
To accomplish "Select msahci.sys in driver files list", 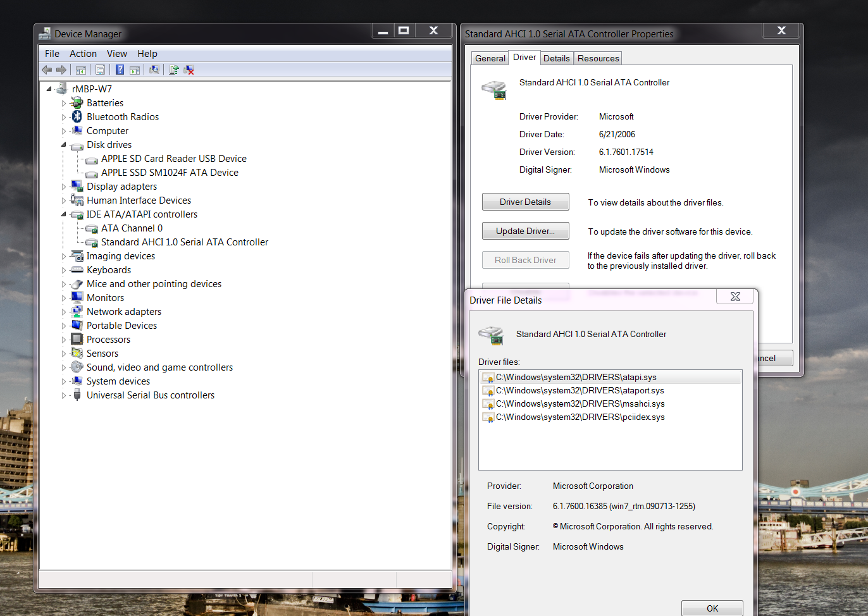I will click(x=580, y=403).
